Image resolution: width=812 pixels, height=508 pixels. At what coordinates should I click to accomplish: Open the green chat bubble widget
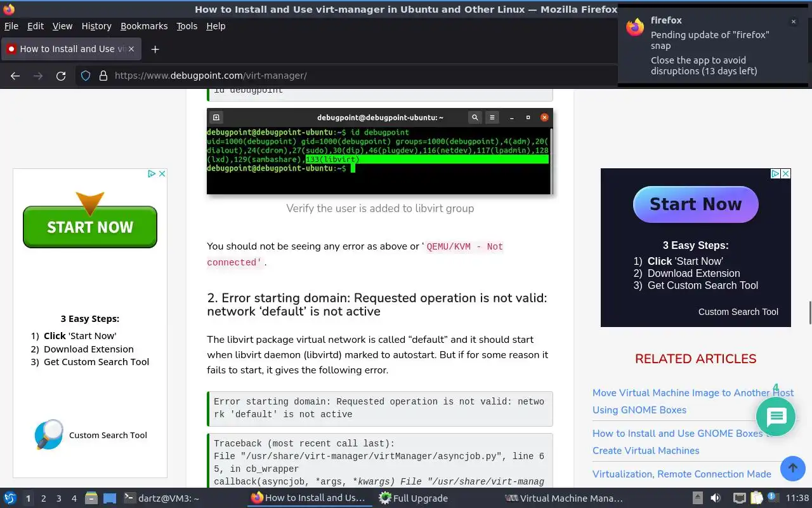pos(776,417)
